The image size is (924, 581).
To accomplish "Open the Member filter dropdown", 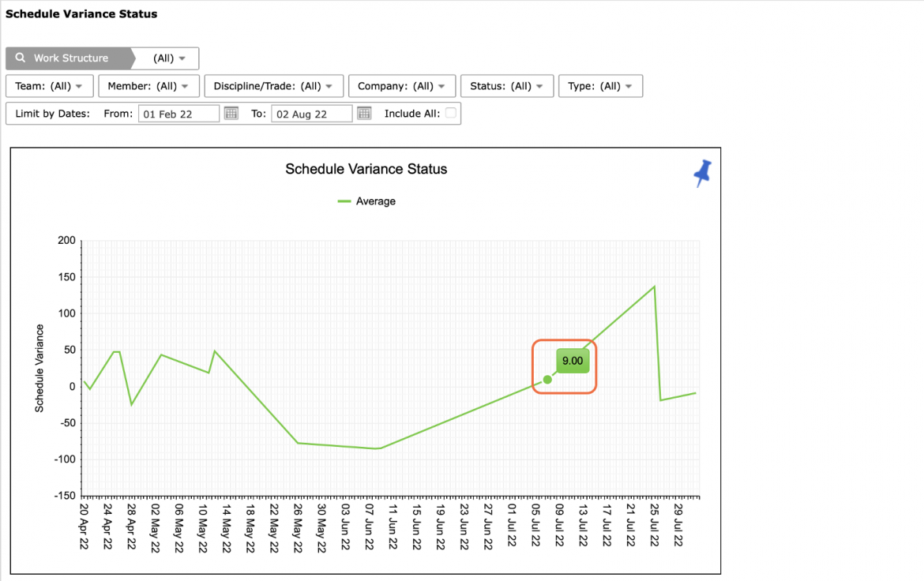I will [148, 86].
